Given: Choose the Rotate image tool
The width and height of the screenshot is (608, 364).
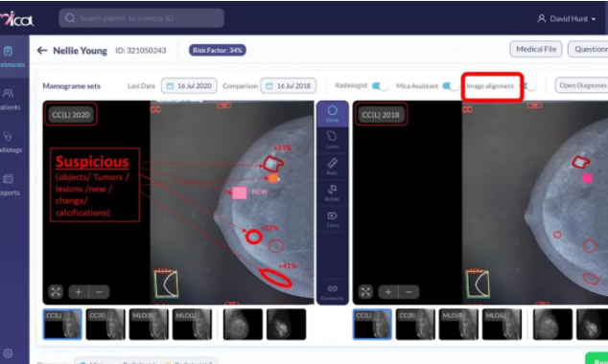Looking at the screenshot, I should tap(333, 193).
